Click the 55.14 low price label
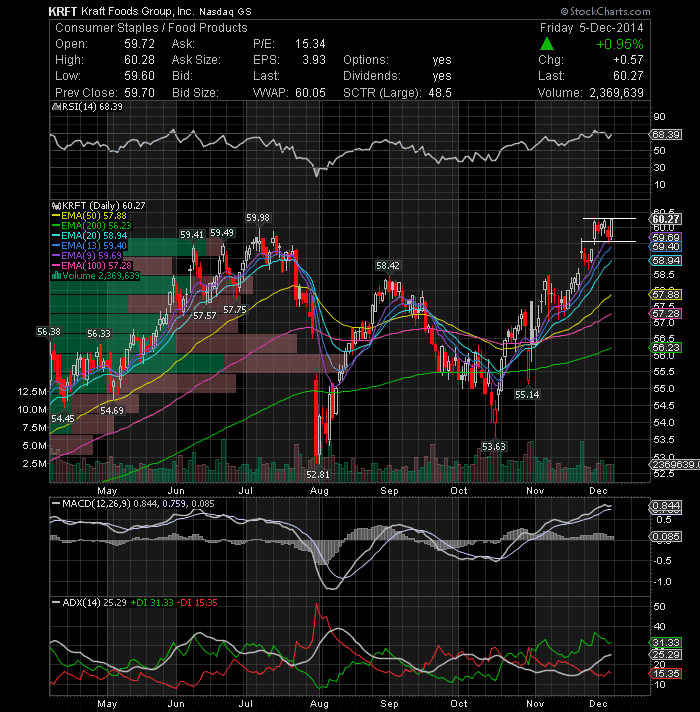700x712 pixels. 527,395
